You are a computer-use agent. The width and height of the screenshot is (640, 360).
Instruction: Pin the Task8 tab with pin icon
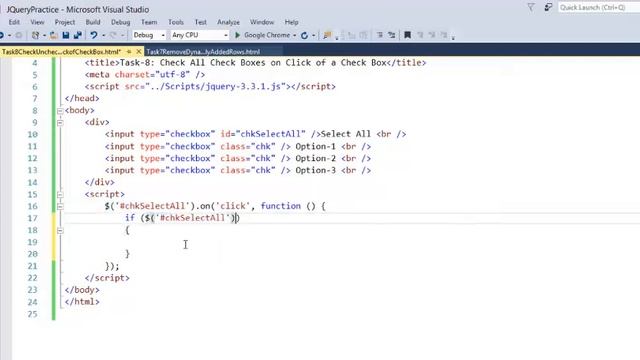click(129, 51)
